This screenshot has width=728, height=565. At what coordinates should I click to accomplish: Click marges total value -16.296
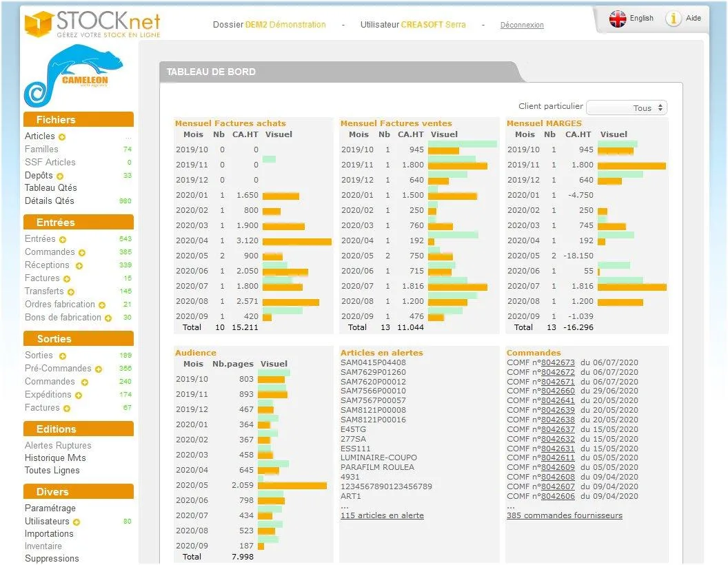point(578,327)
